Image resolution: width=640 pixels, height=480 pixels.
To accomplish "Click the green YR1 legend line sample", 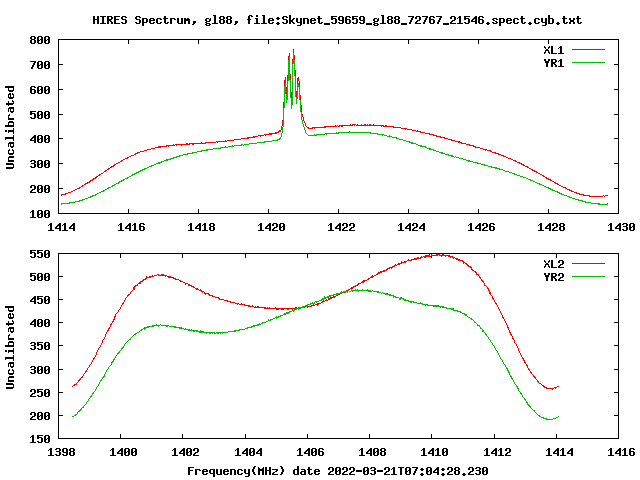I will click(588, 63).
